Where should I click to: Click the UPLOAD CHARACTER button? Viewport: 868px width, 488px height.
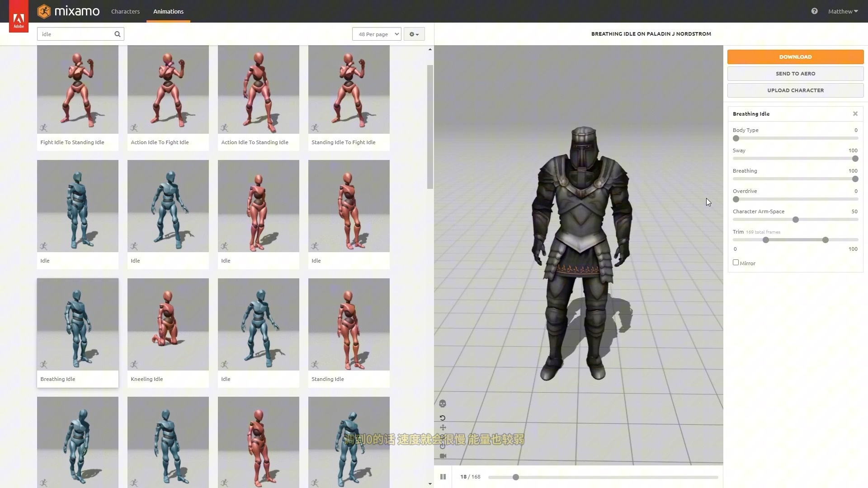(x=795, y=90)
